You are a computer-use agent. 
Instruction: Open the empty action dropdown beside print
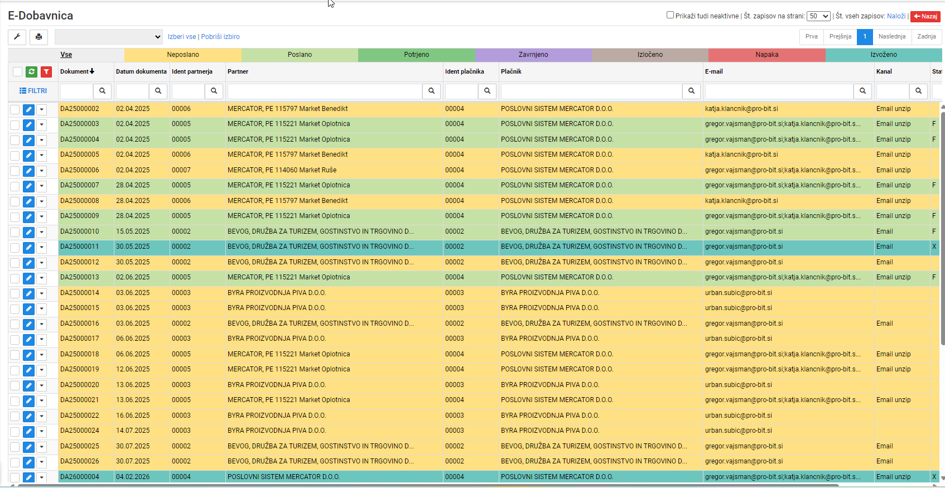pos(109,37)
